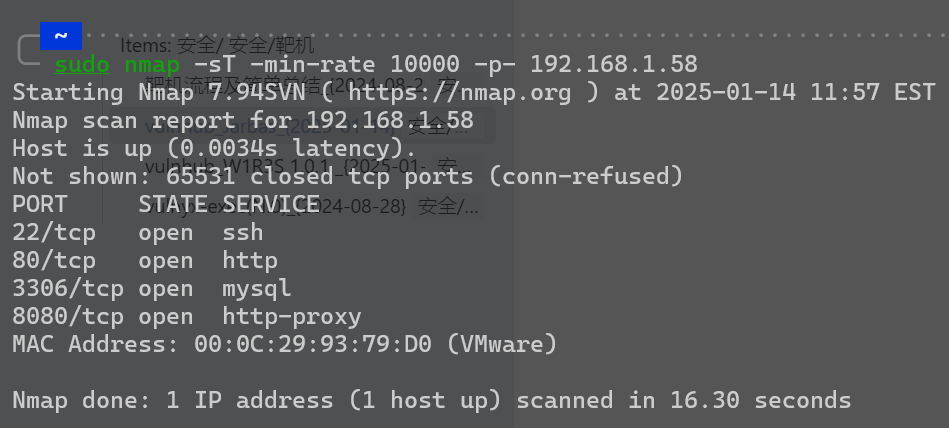Screen dimensions: 949x428
Task: Click the underlined sudo command word
Action: (82, 64)
